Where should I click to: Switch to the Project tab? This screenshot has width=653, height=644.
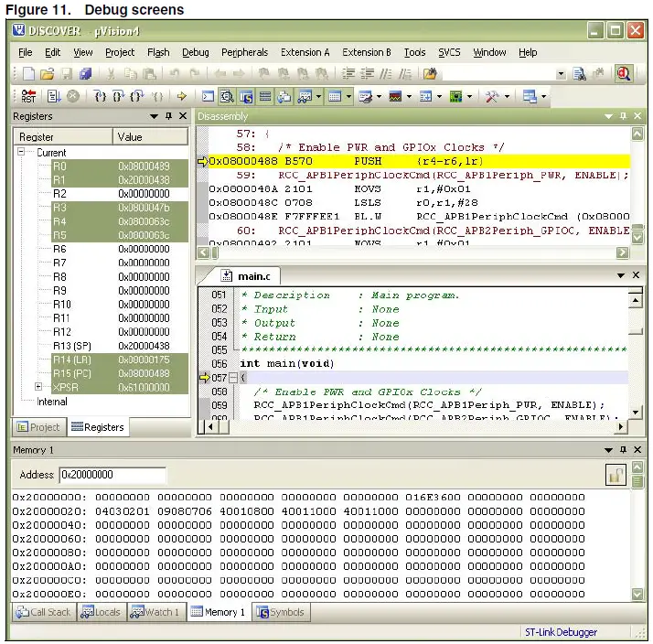click(x=39, y=427)
